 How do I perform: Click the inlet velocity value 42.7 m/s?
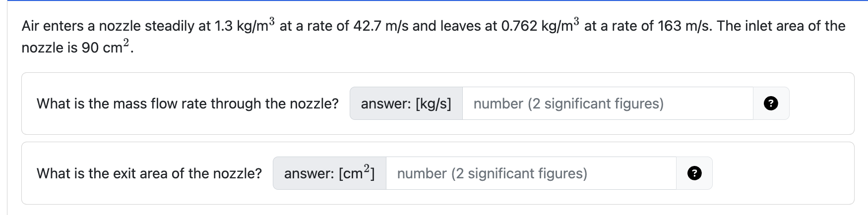pyautogui.click(x=380, y=26)
